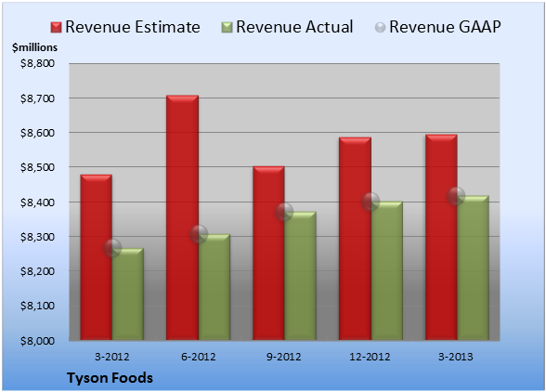Click the GAAP sphere marker for 6-2012

(x=199, y=234)
